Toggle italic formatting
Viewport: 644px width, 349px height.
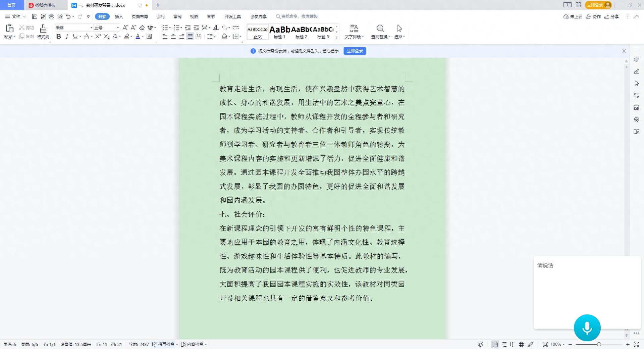coord(67,36)
